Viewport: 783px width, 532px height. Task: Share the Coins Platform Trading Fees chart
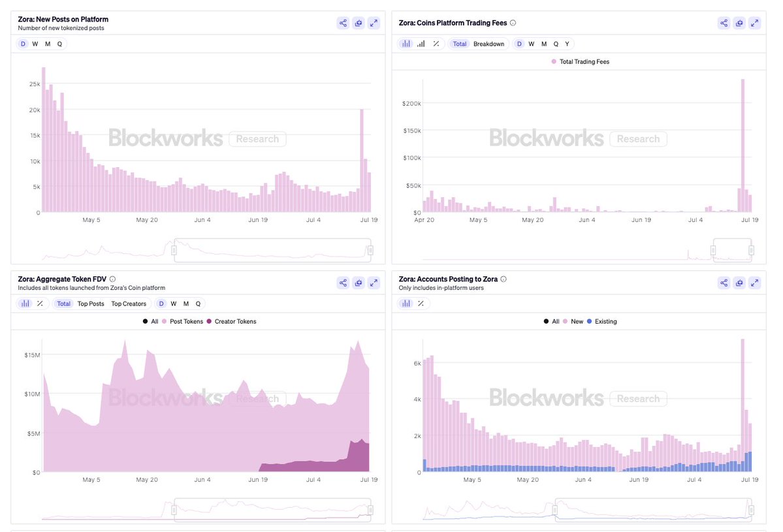[x=724, y=23]
